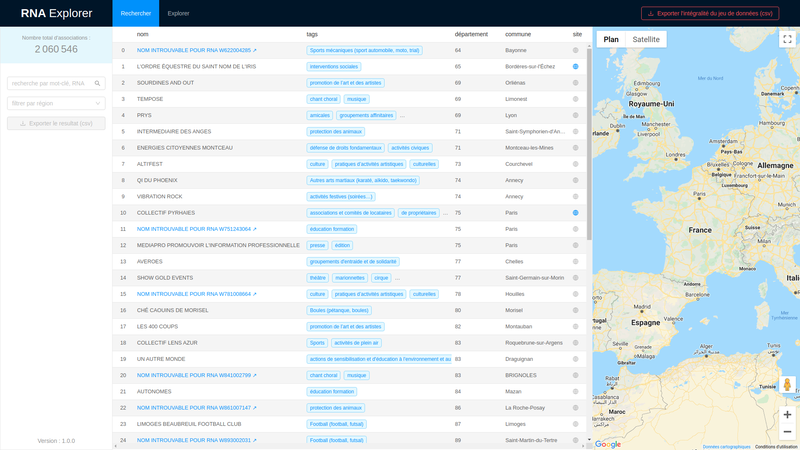Toggle map fullscreen view
800x450 pixels.
coord(787,39)
